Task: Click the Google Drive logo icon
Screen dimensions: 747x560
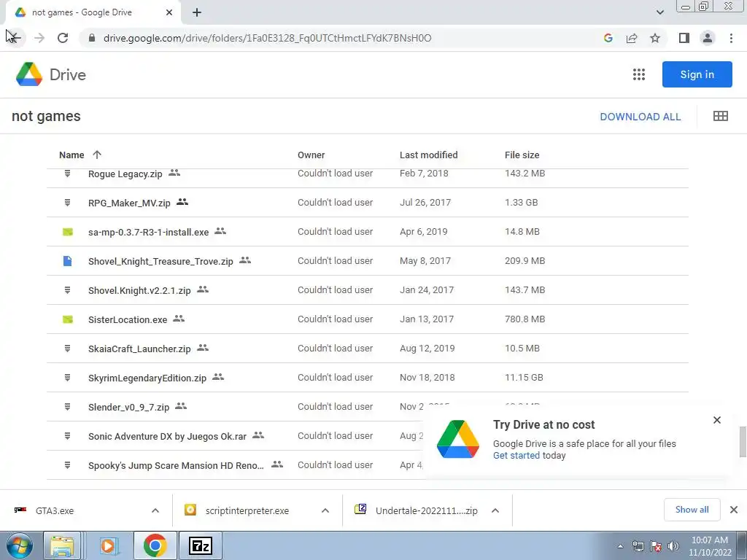Action: (29, 74)
